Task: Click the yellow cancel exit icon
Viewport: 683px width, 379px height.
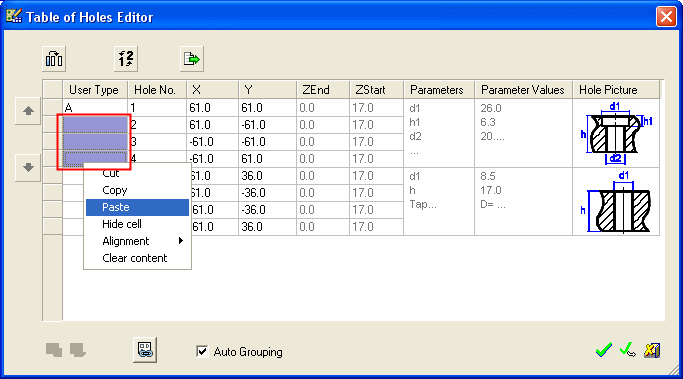Action: tap(652, 350)
